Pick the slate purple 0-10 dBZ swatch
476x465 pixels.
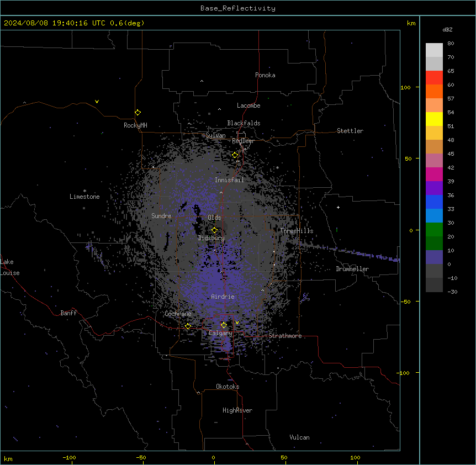[434, 257]
